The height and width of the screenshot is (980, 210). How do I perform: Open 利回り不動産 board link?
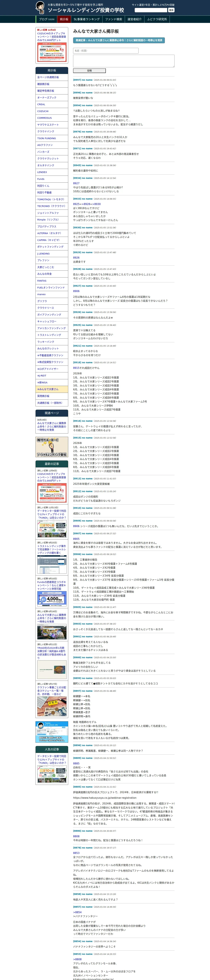pyautogui.click(x=52, y=193)
